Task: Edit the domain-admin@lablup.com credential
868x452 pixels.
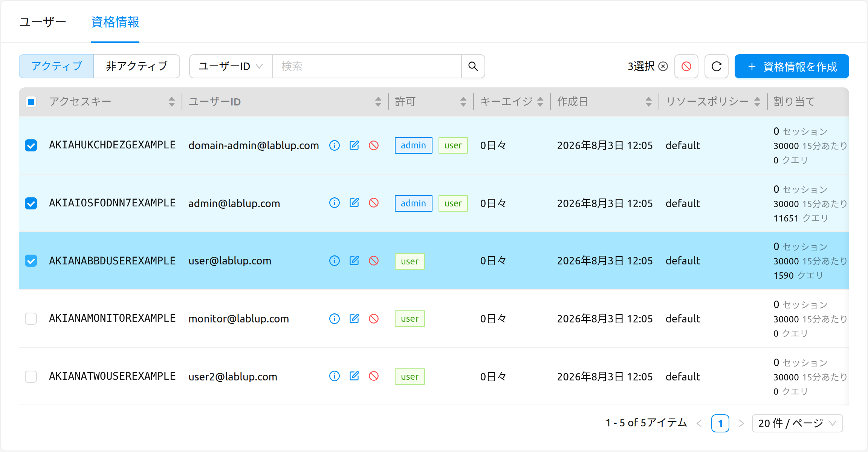Action: pyautogui.click(x=354, y=145)
